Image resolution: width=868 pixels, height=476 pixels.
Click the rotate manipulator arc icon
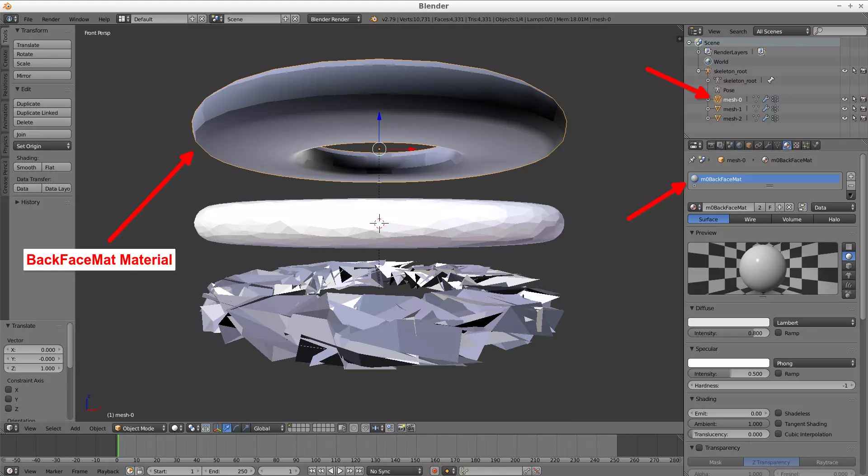(x=236, y=428)
